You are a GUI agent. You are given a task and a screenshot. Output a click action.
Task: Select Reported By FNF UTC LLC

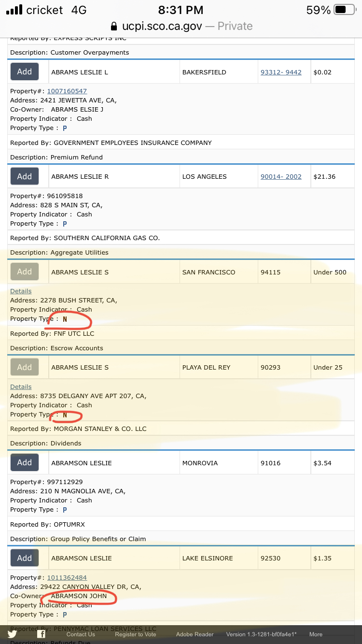point(52,333)
